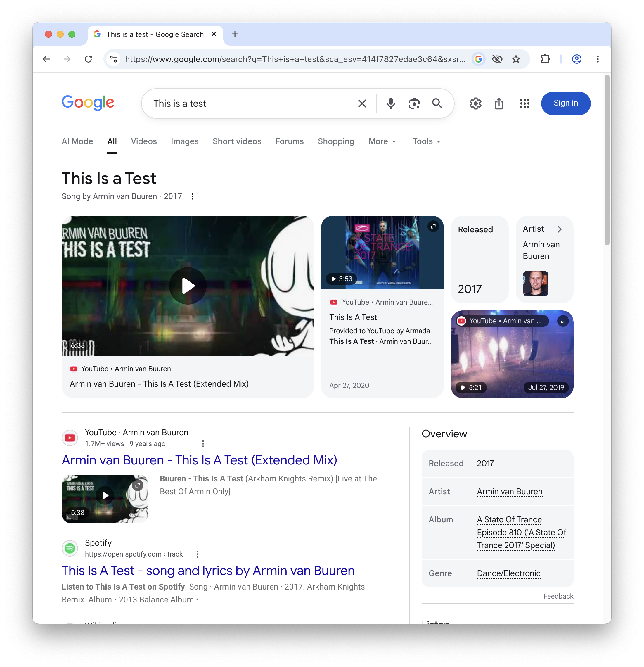View site information icon in address bar

click(x=113, y=59)
